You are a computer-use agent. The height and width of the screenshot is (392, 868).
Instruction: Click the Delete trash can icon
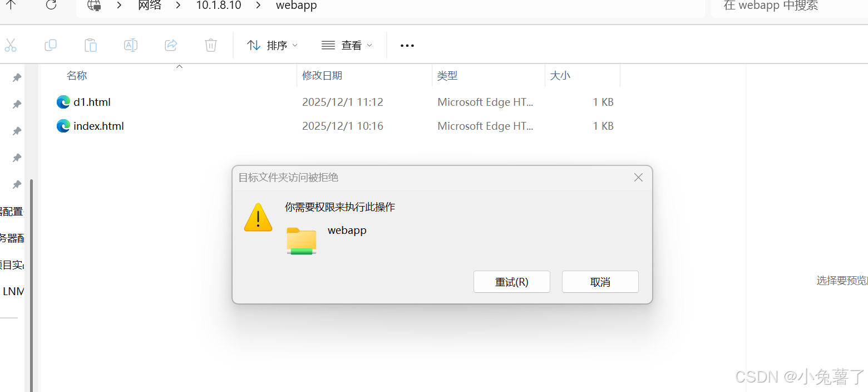click(x=211, y=46)
